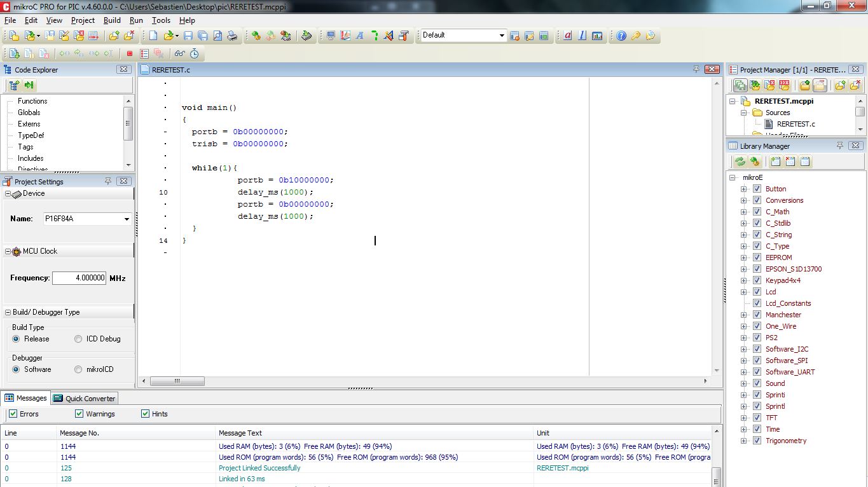The height and width of the screenshot is (487, 868).
Task: Open the Build menu
Action: [112, 20]
